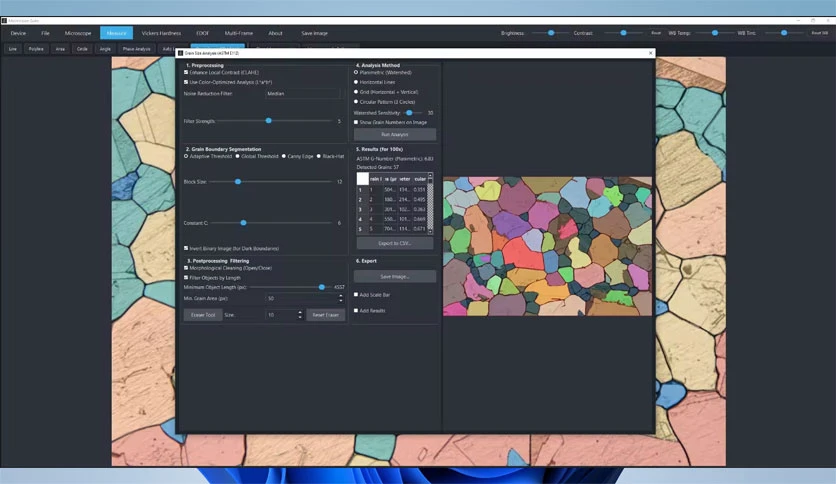This screenshot has width=836, height=484.
Task: Open the About menu
Action: [x=275, y=33]
